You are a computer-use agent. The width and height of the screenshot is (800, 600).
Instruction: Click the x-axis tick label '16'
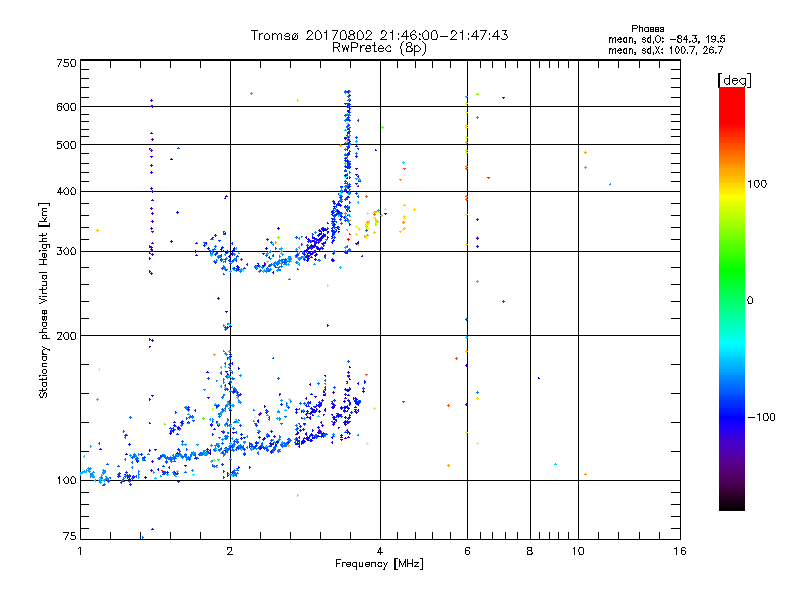click(x=680, y=551)
